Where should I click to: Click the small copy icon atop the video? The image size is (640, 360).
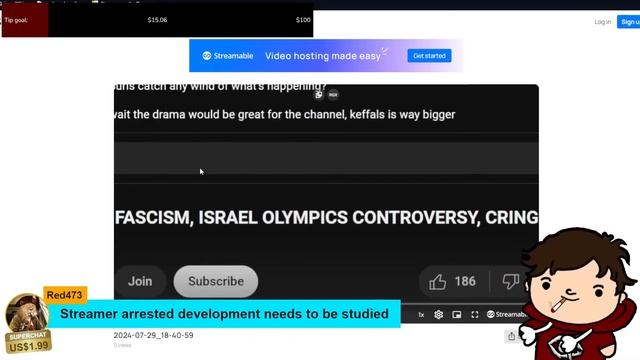[x=319, y=95]
